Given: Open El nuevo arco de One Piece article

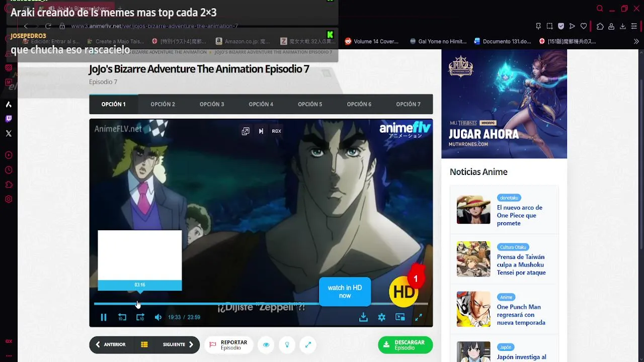Looking at the screenshot, I should click(x=520, y=215).
